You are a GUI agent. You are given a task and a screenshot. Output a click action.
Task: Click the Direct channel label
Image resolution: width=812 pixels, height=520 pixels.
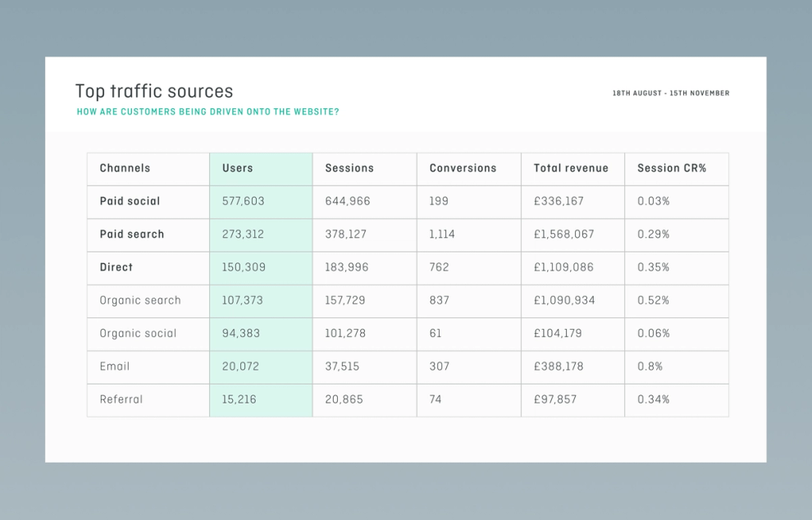click(116, 267)
